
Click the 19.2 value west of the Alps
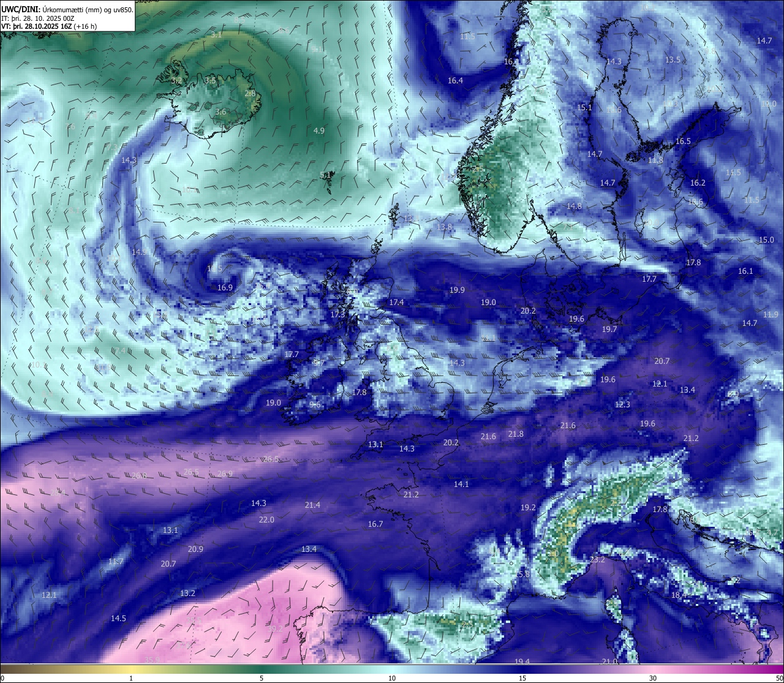pos(528,507)
